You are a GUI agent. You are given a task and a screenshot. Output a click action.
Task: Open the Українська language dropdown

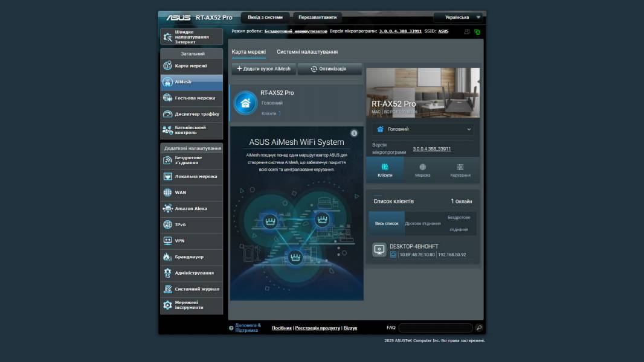coord(459,17)
